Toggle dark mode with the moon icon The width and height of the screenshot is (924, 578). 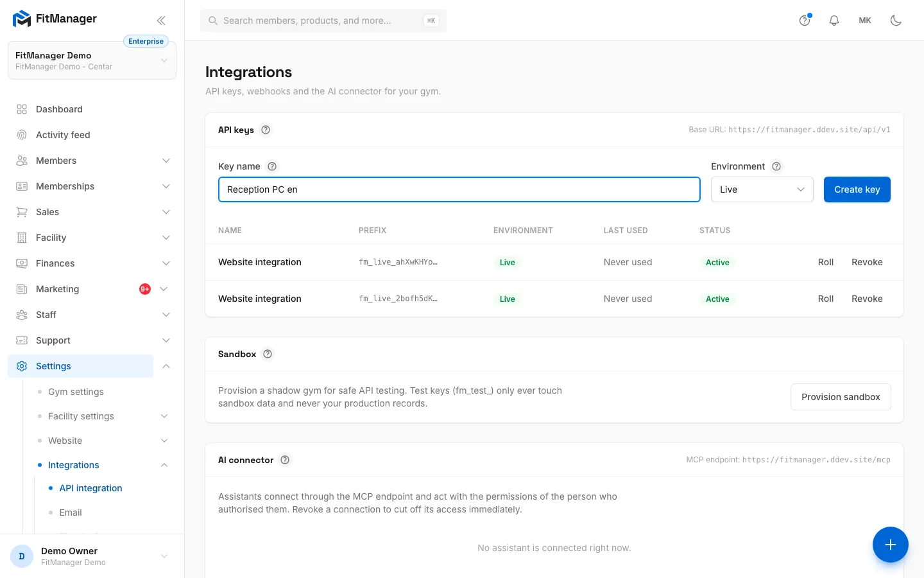click(x=896, y=21)
